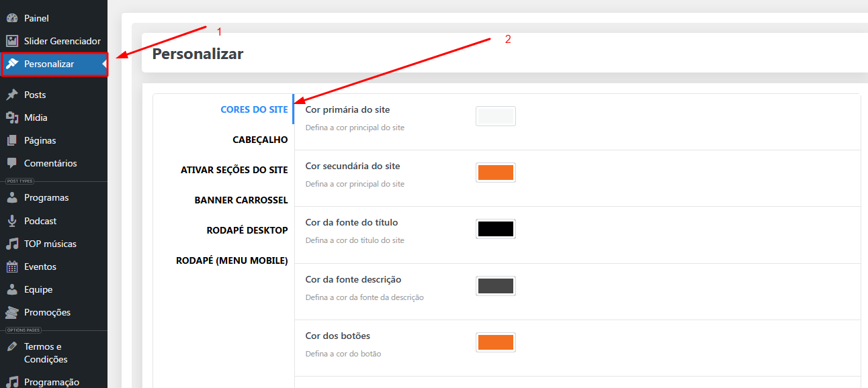Open the Painel dashboard icon
868x388 pixels.
13,18
